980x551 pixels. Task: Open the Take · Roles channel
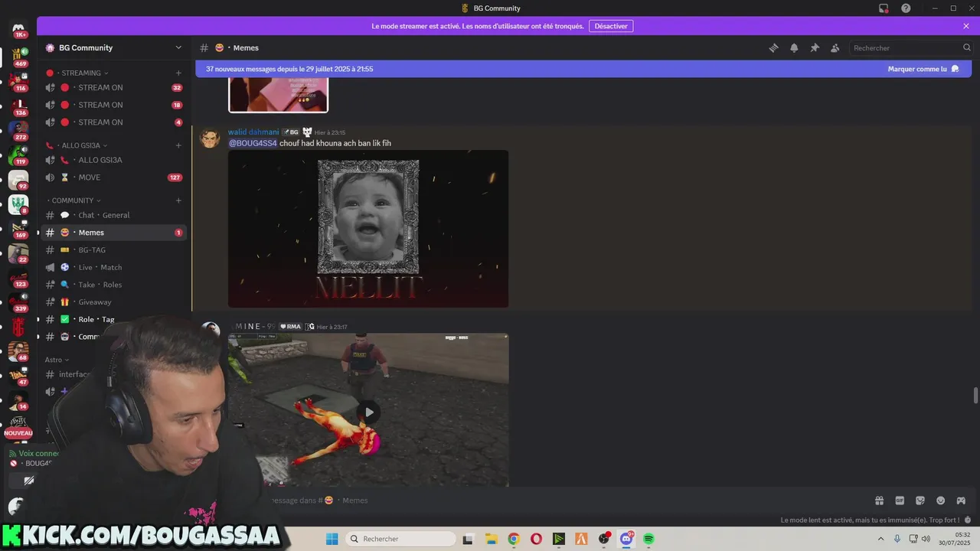coord(113,285)
